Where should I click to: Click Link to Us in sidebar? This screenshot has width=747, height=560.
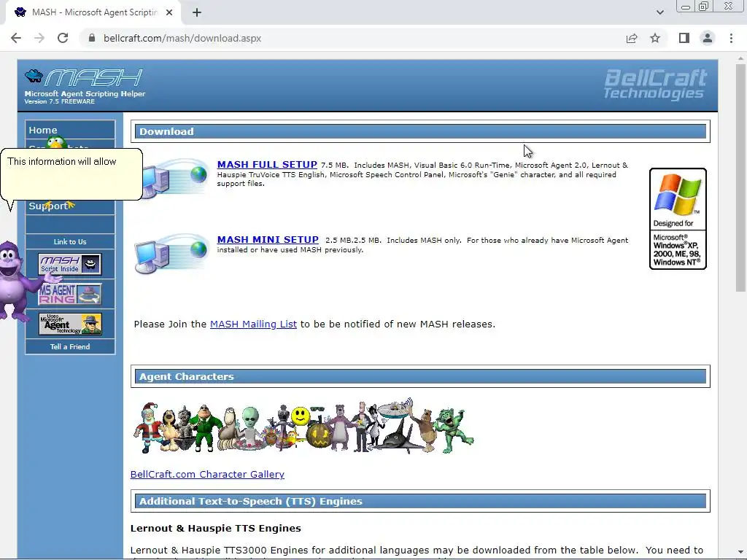[70, 242]
